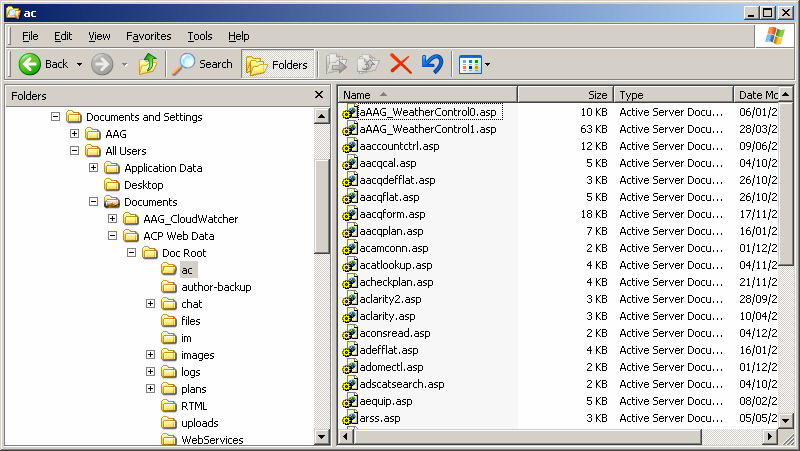Expand the chat folder node
Screen dimensions: 800x451
point(151,304)
